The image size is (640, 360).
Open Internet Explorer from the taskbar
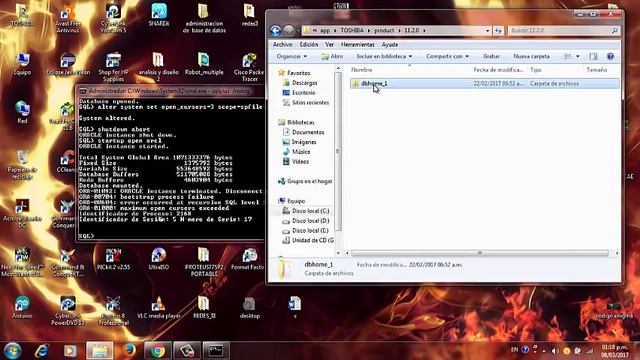pos(42,351)
